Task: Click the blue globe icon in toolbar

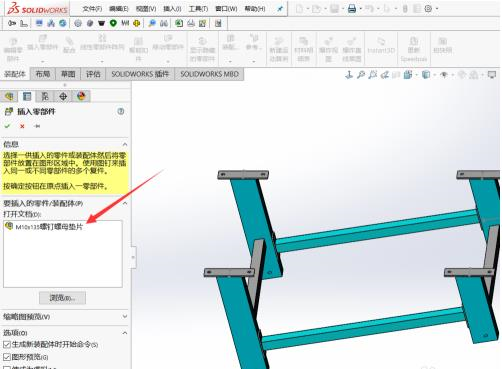Action: point(63,23)
